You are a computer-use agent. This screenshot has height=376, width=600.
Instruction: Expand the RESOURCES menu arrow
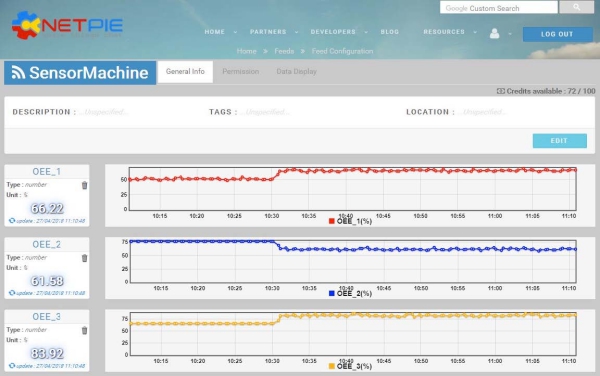pos(475,32)
